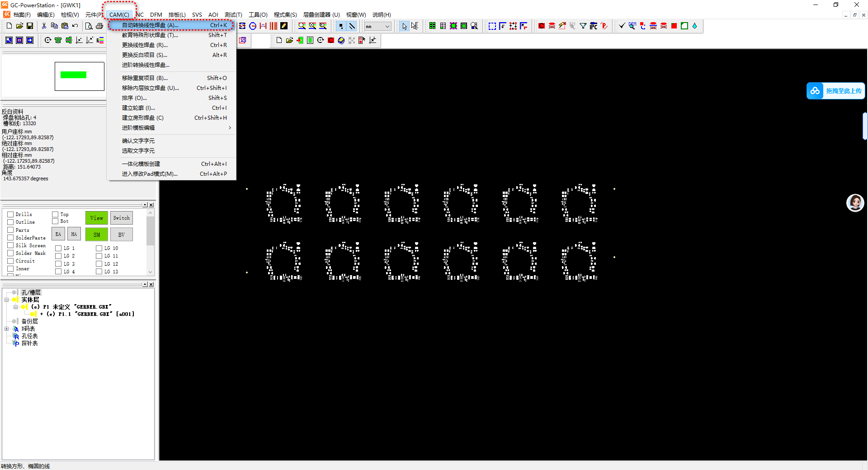The width and height of the screenshot is (868, 470).
Task: Click the Save floppy disk icon
Action: click(x=30, y=26)
